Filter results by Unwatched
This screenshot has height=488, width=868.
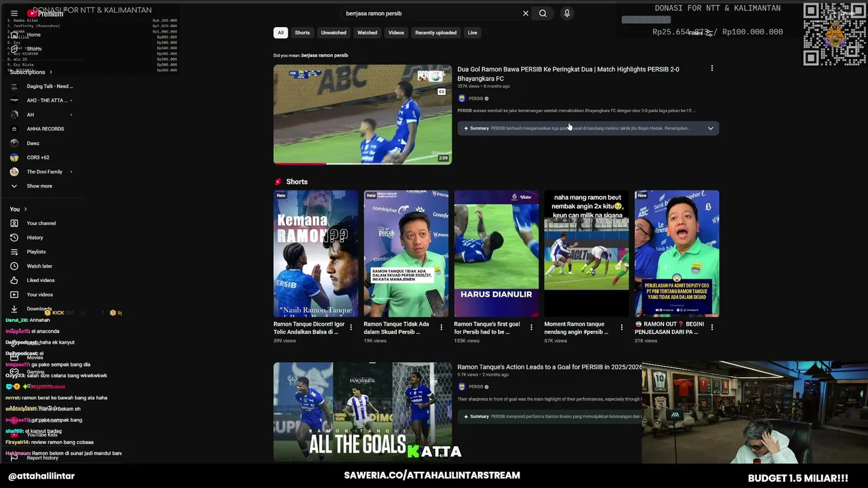pos(334,33)
